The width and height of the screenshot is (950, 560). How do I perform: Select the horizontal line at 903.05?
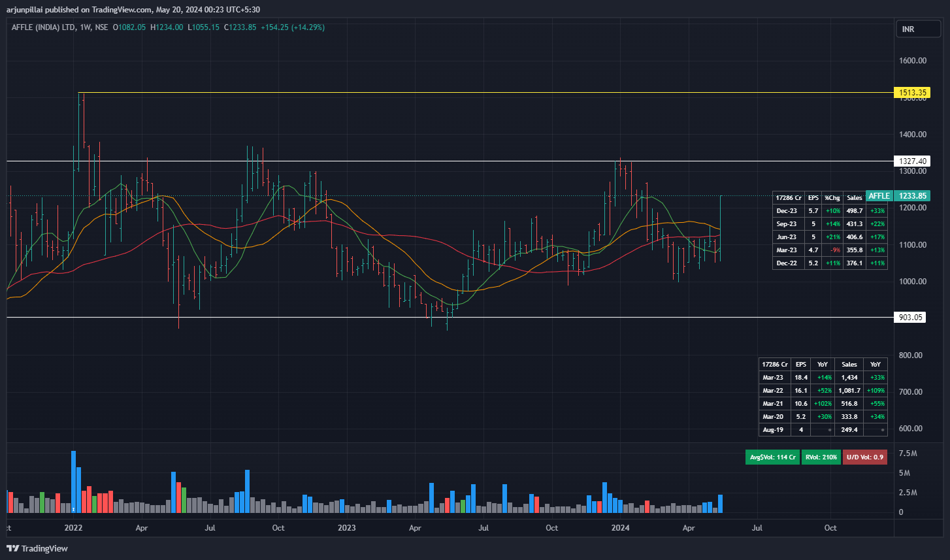pos(450,318)
